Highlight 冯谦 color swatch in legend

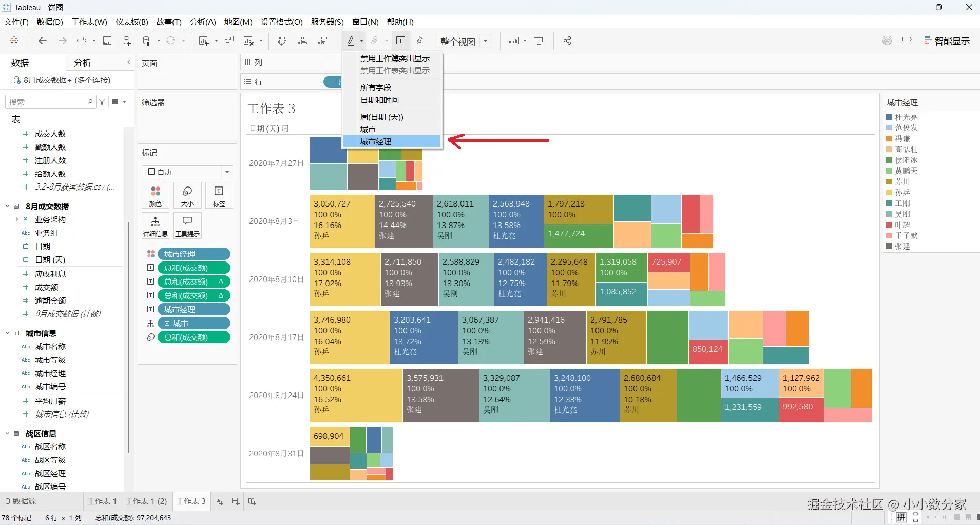[x=889, y=139]
